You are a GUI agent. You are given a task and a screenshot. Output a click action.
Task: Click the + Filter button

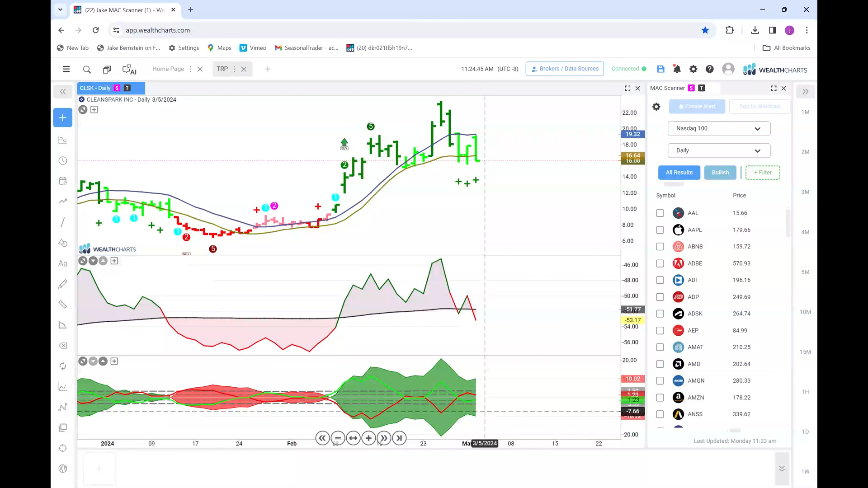(763, 173)
